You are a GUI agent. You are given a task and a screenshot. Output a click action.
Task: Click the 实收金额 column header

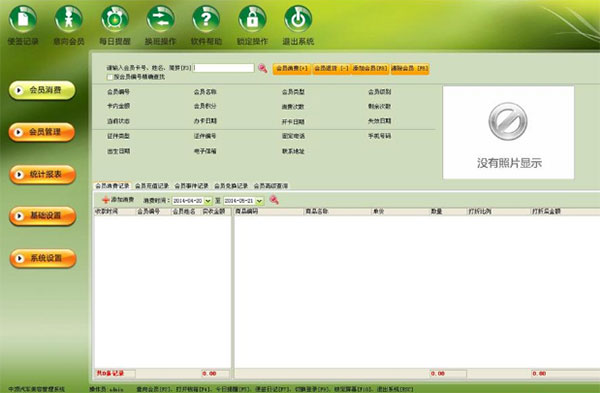(x=215, y=211)
